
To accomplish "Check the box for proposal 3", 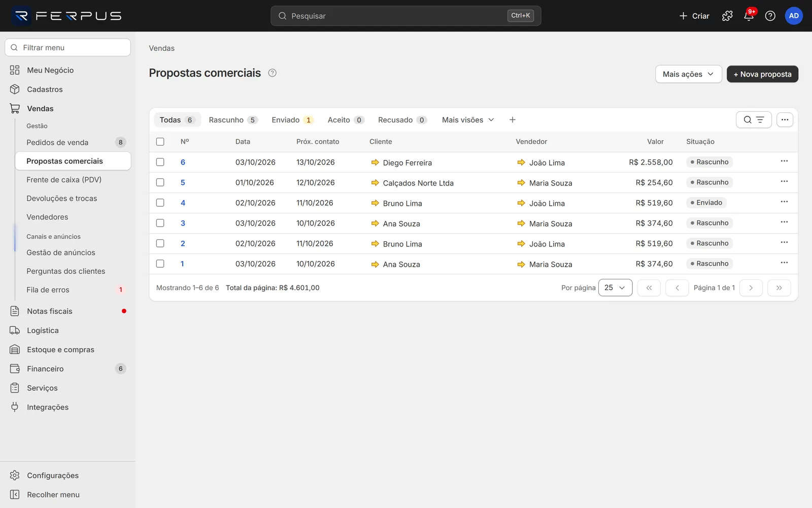I will 160,223.
